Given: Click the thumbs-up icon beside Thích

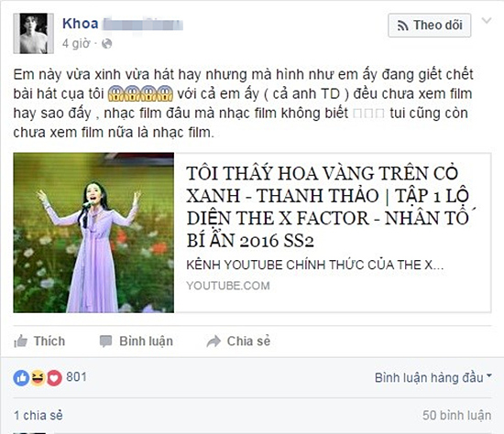Looking at the screenshot, I should (x=20, y=342).
